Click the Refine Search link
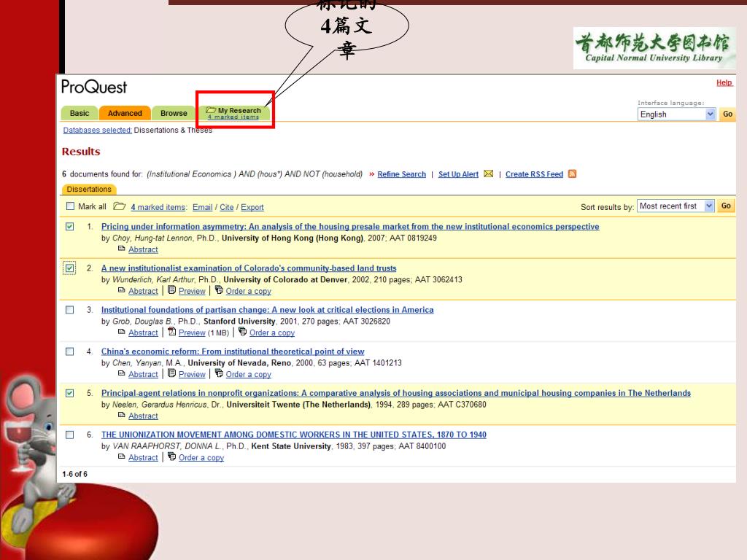 402,174
